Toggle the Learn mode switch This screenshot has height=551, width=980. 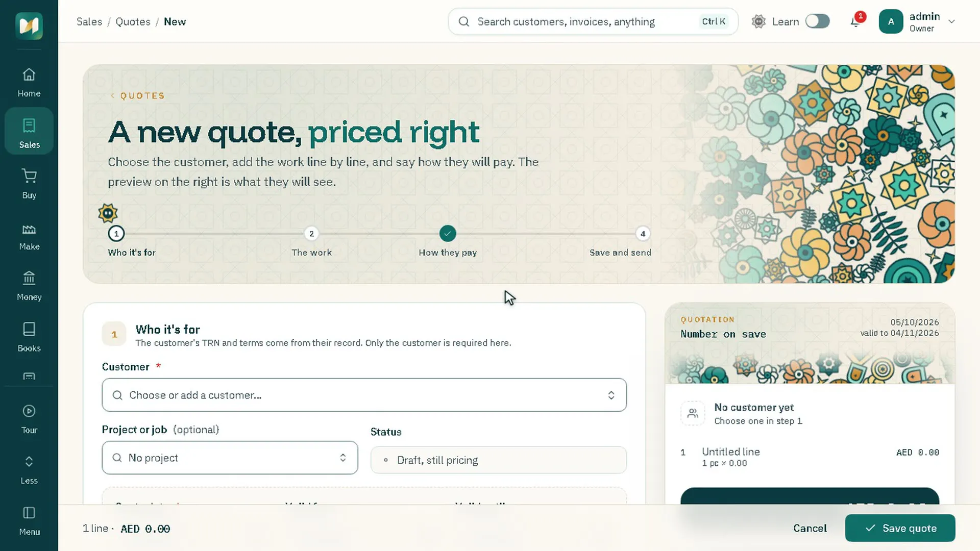[817, 21]
